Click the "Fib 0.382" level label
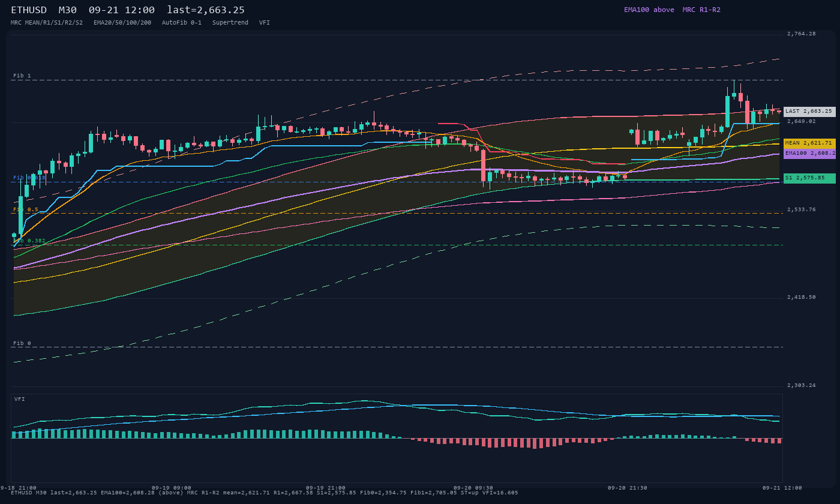This screenshot has width=840, height=504. pyautogui.click(x=29, y=241)
